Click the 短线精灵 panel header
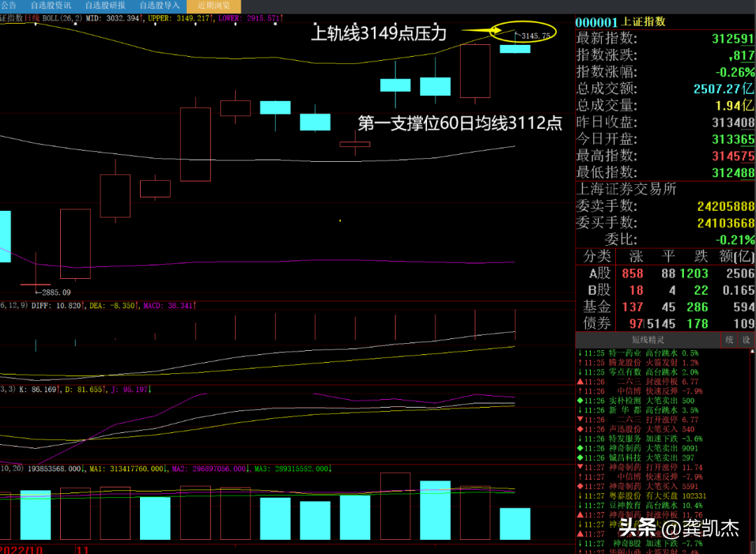Image resolution: width=756 pixels, height=554 pixels. (x=648, y=340)
